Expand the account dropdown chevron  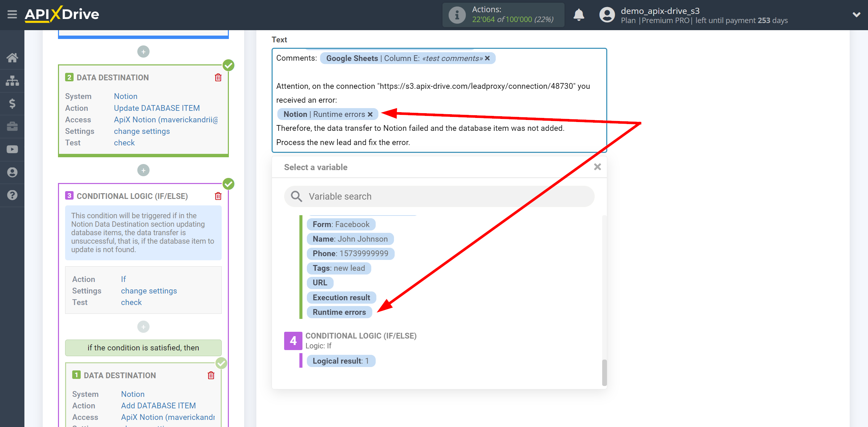(x=856, y=15)
